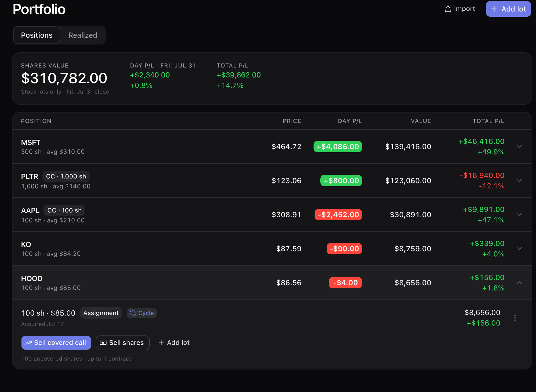536x392 pixels.
Task: Open the Import option
Action: pyautogui.click(x=460, y=9)
